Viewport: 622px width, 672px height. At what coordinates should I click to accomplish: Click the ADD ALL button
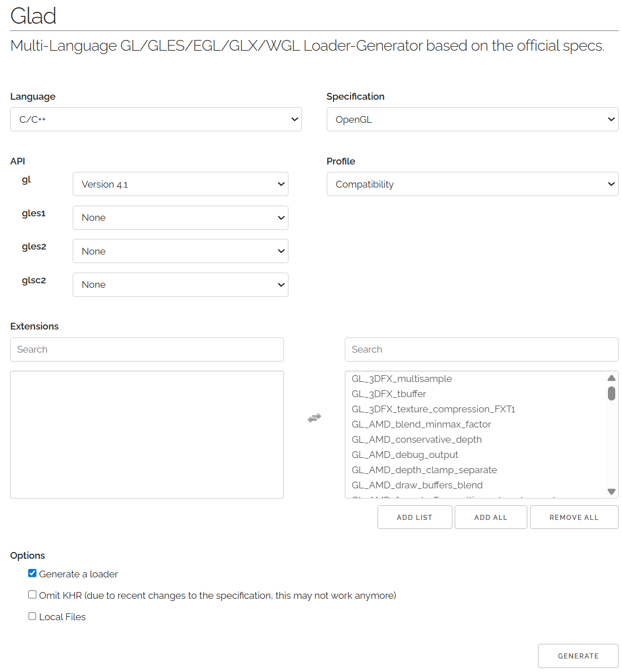[x=491, y=517]
